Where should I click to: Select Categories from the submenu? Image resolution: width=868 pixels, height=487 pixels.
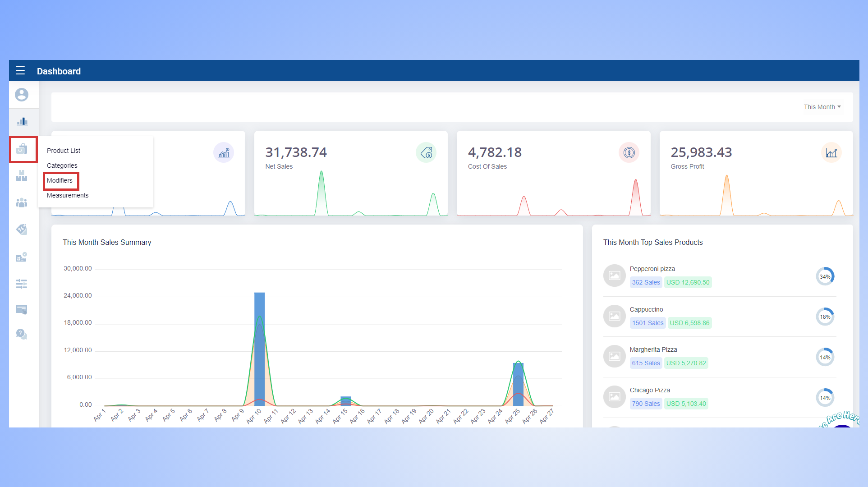tap(62, 165)
